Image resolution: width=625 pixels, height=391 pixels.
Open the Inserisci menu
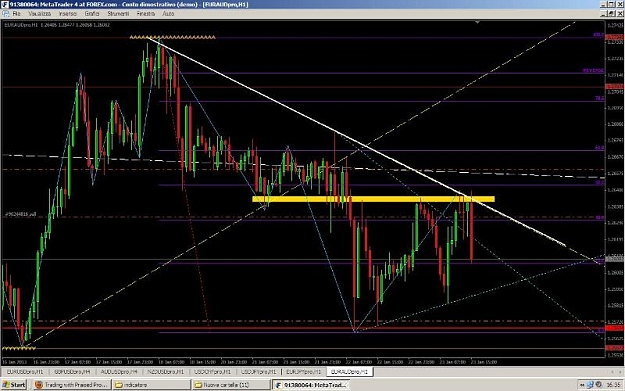[68, 14]
